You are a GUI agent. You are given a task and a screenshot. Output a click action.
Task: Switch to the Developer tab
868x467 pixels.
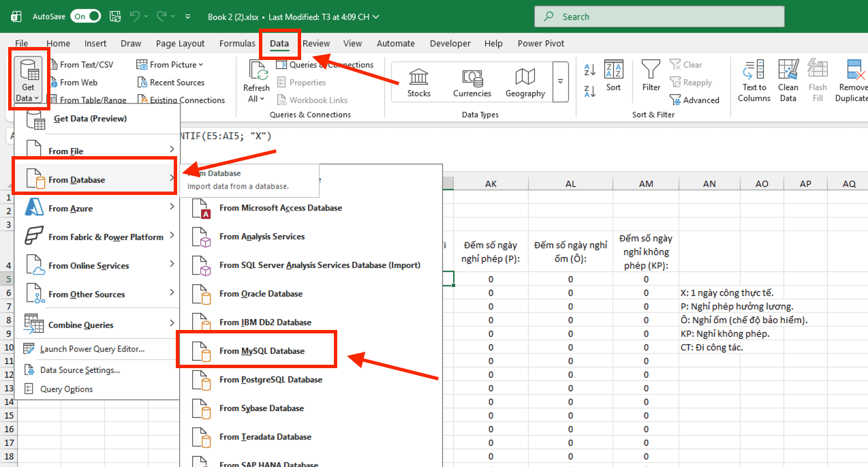coord(450,43)
